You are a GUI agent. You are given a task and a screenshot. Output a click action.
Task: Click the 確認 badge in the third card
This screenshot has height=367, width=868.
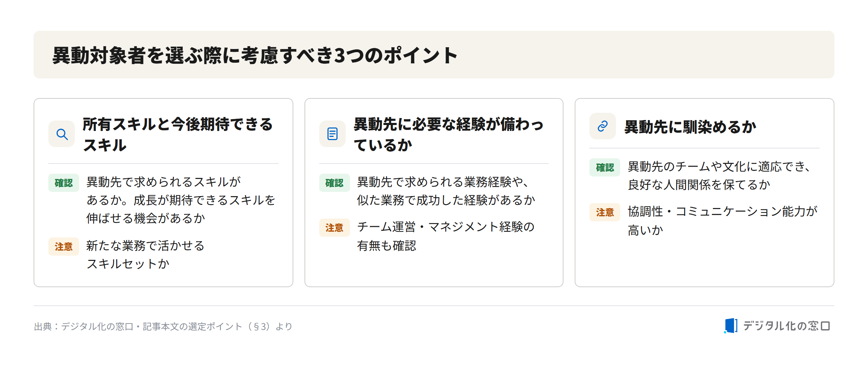(x=605, y=167)
